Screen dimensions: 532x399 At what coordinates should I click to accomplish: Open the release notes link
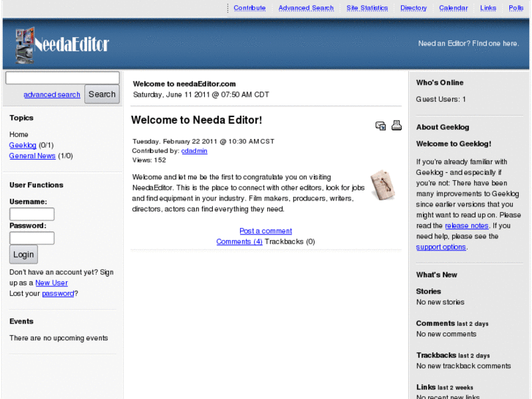467,225
